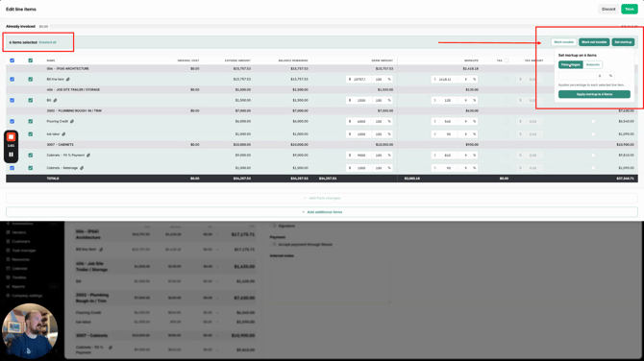The height and width of the screenshot is (361, 644).
Task: Open Vendors icon in background sidebar
Action: 8,232
